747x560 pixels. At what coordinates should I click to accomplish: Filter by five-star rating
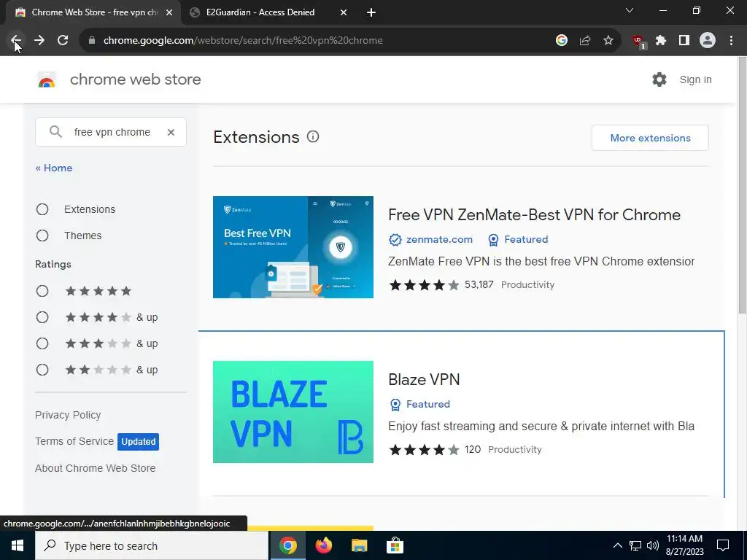point(42,291)
